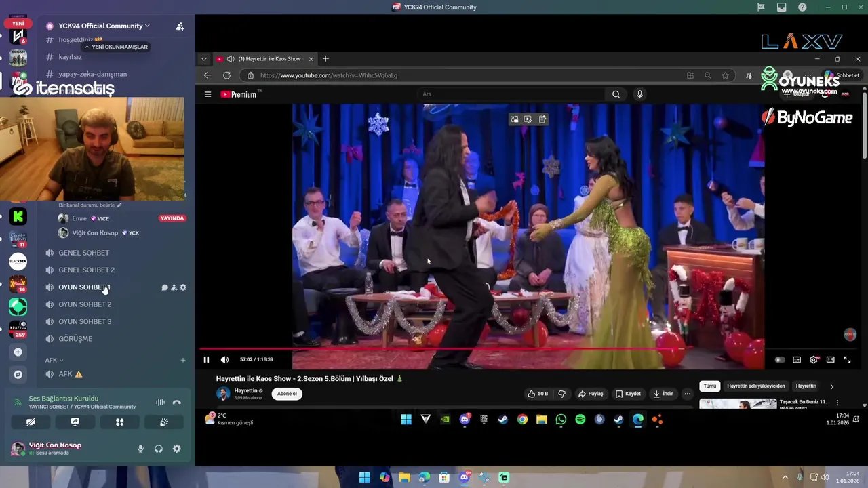868x488 pixels.
Task: Toggle Discord headphone deafen
Action: point(159,449)
